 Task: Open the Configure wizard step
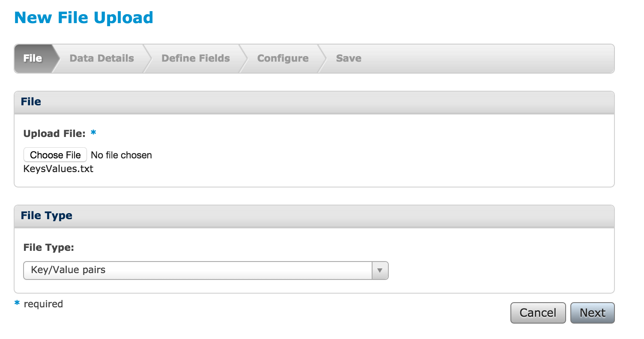coord(283,58)
